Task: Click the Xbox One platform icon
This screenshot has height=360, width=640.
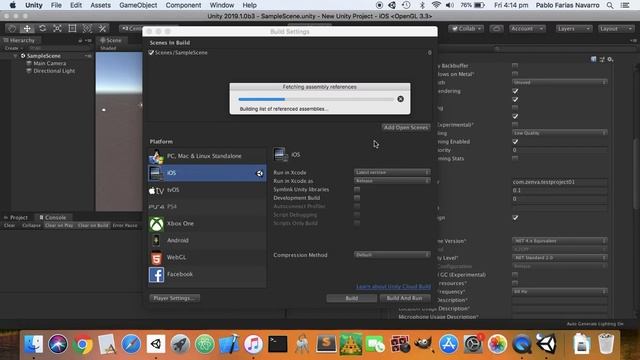Action: 156,224
